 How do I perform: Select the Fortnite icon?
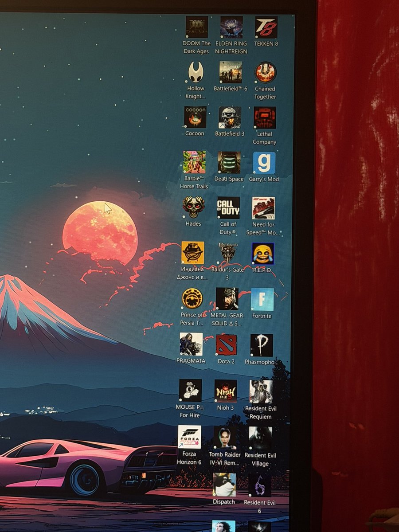click(x=262, y=299)
